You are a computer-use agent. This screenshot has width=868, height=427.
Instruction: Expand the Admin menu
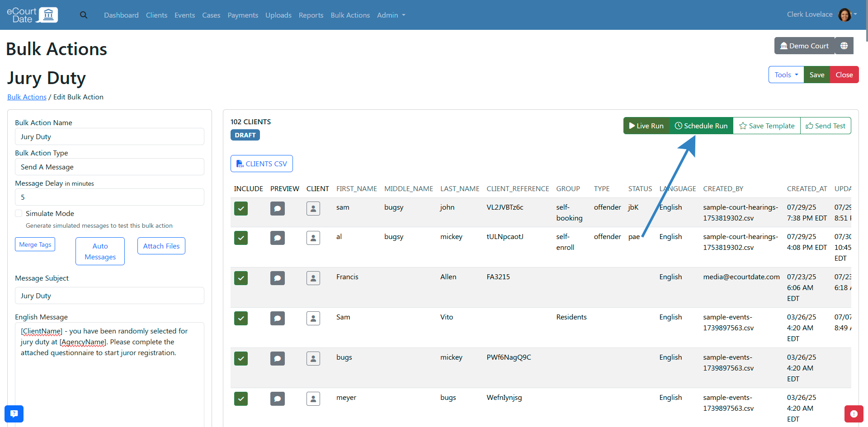391,15
